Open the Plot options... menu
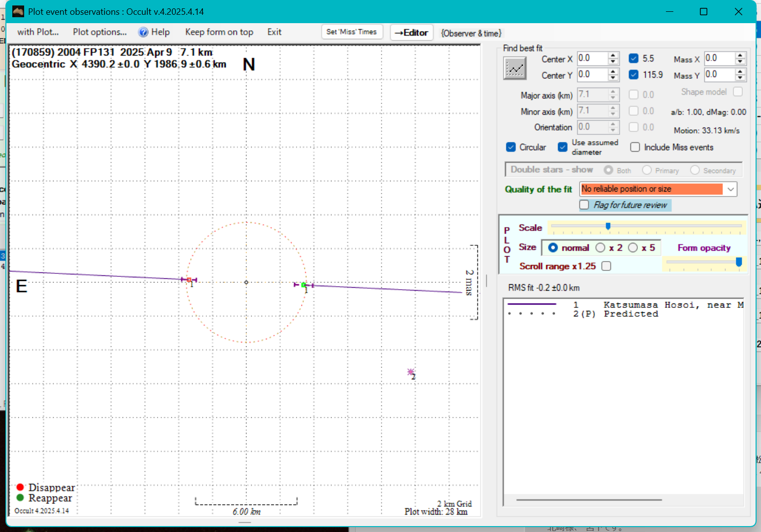This screenshot has width=761, height=532. [99, 32]
